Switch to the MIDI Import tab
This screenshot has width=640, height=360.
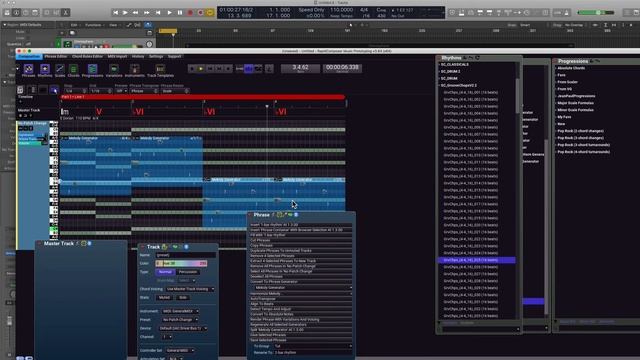[x=117, y=56]
